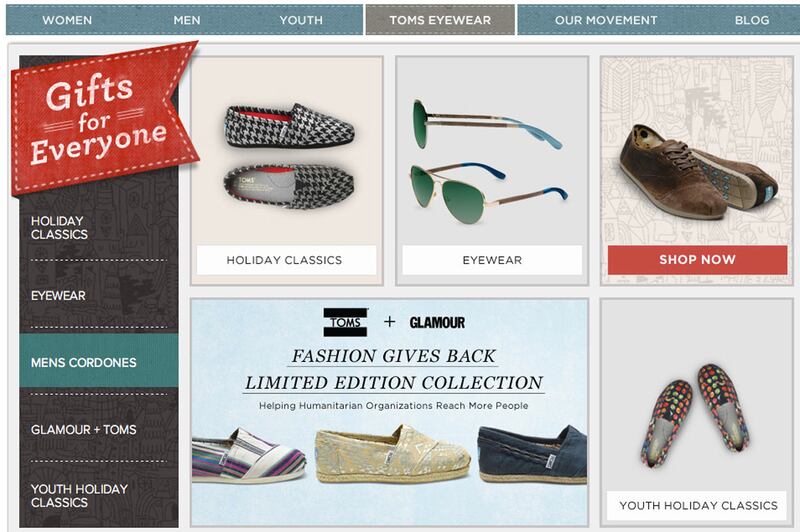Open the Our Movement page
This screenshot has height=532, width=800.
point(606,20)
